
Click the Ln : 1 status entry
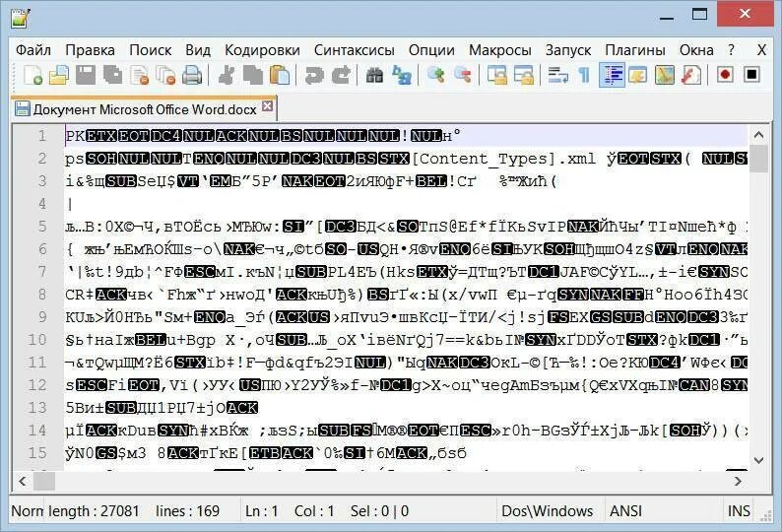pos(261,511)
